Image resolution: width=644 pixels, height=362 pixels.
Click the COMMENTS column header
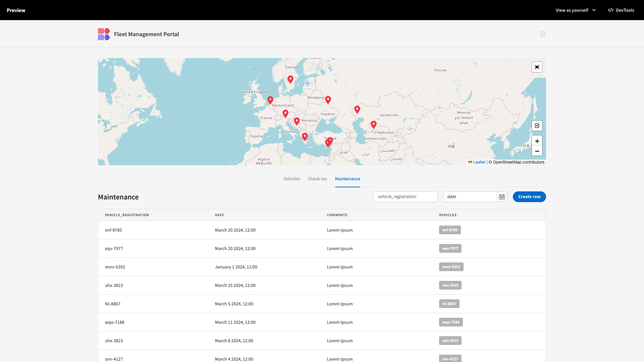coord(337,215)
